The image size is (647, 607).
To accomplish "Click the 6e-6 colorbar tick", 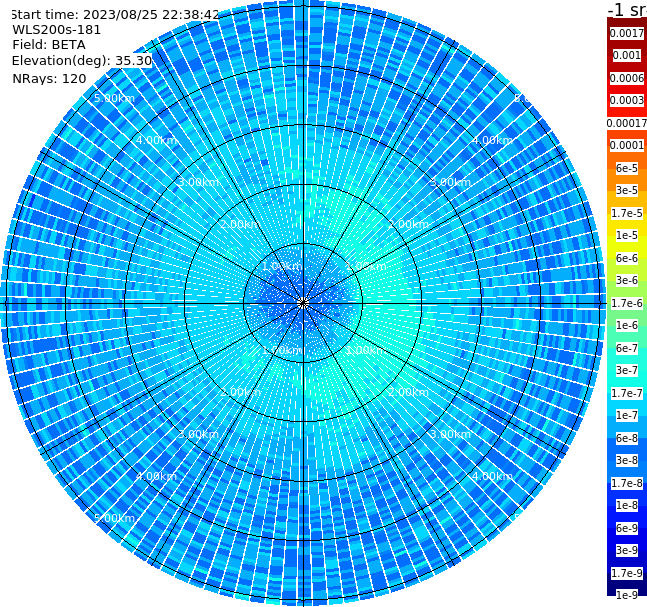I will pyautogui.click(x=627, y=258).
